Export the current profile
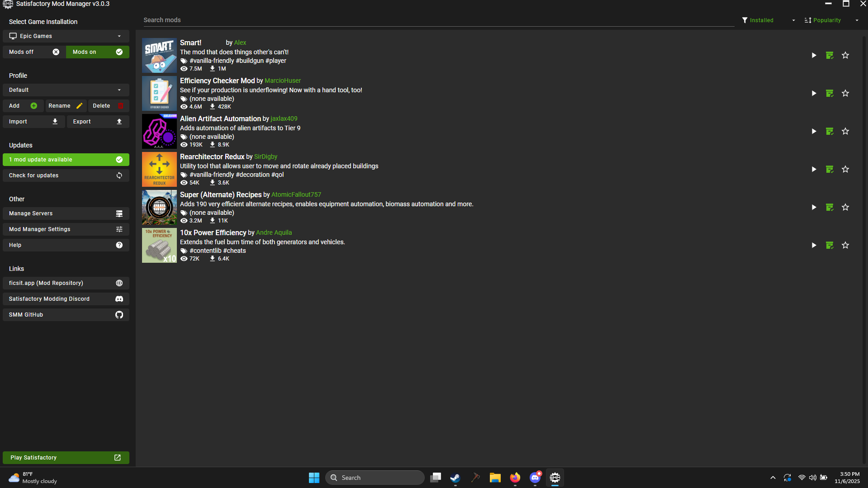868x488 pixels. pos(98,122)
